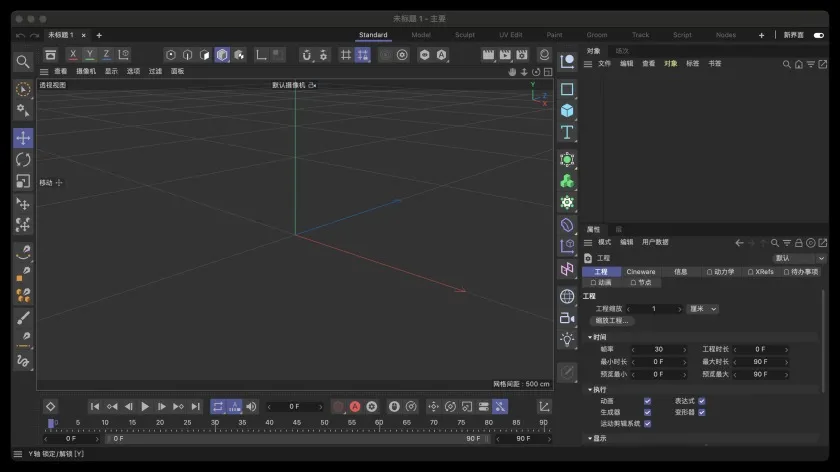Open the camera object tool
This screenshot has height=472, width=840.
pos(567,318)
